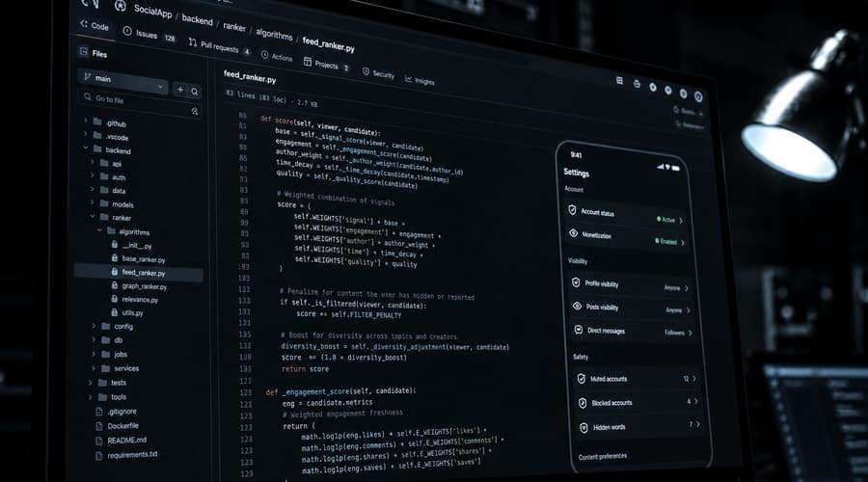Open utils.py in the tree
Viewport: 868px width, 482px height.
pyautogui.click(x=128, y=312)
